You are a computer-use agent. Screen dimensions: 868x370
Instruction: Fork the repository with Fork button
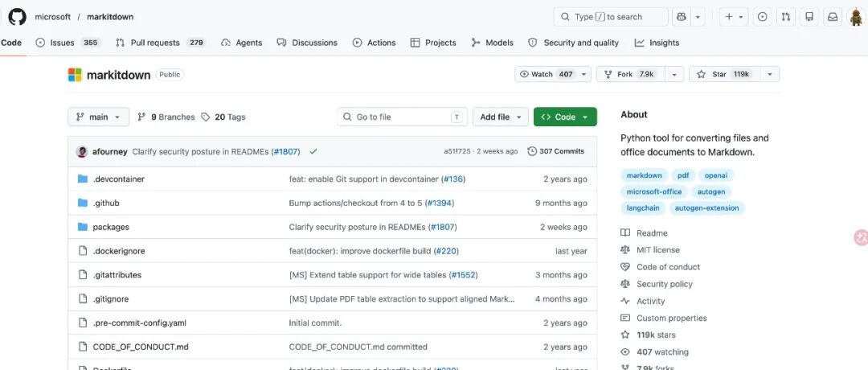(631, 74)
